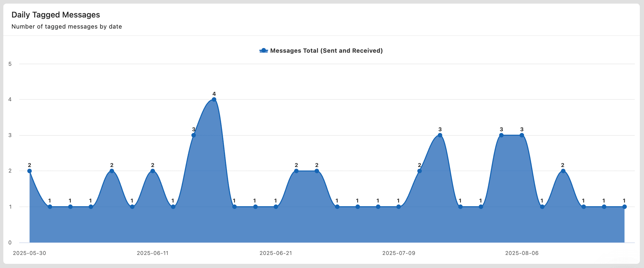Click the peak data point valued 4
The width and height of the screenshot is (644, 268).
tap(214, 100)
